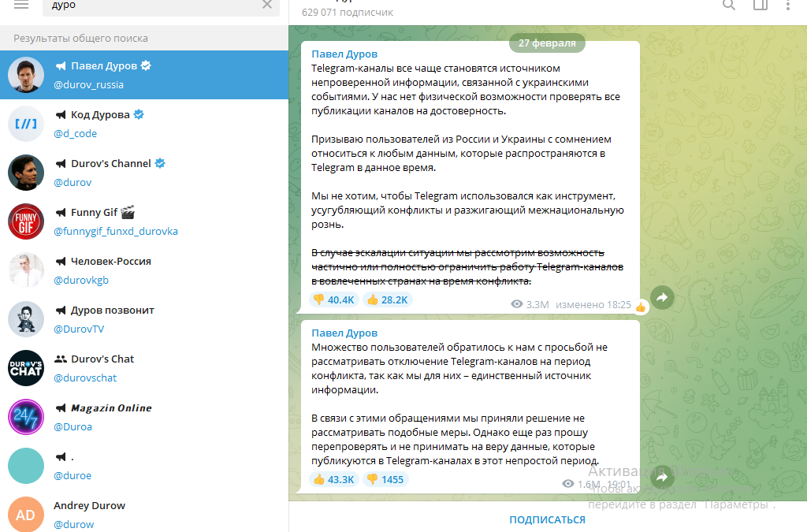Open the three-dot channel options menu
The image size is (807, 532).
click(x=788, y=6)
